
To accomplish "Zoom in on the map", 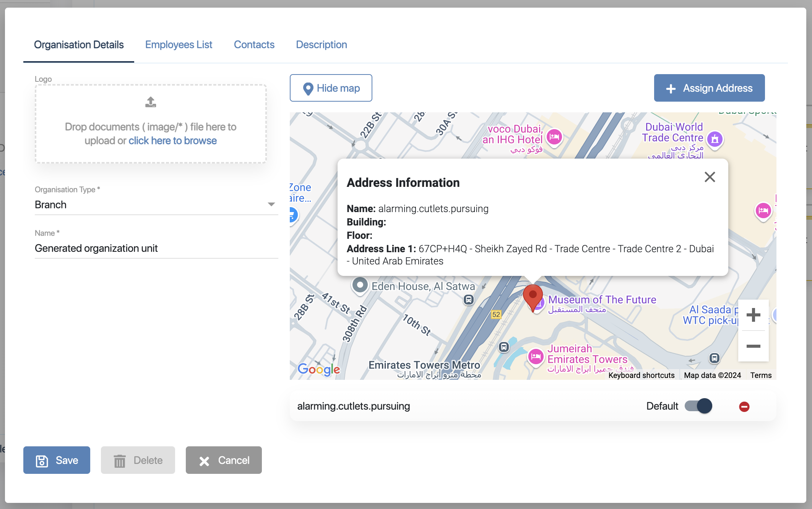I will (x=753, y=315).
